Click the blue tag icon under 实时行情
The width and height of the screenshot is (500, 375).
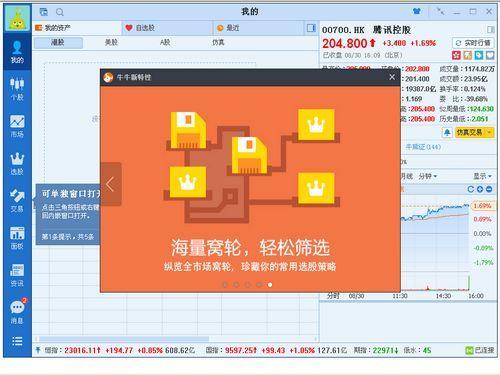point(479,55)
